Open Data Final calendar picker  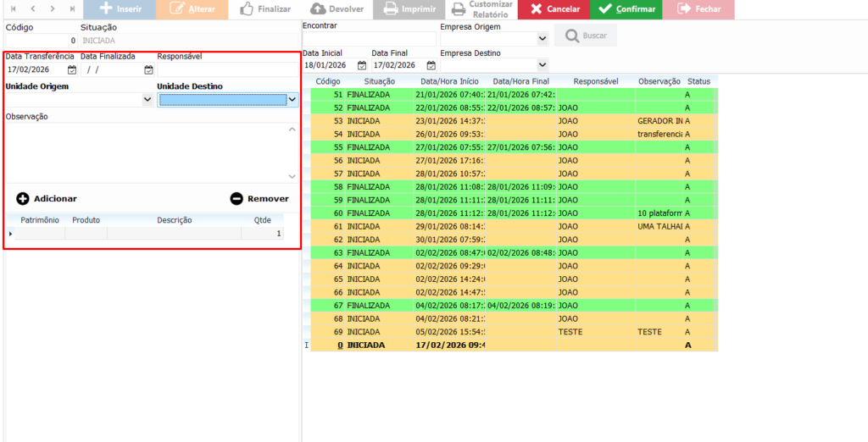(x=431, y=65)
